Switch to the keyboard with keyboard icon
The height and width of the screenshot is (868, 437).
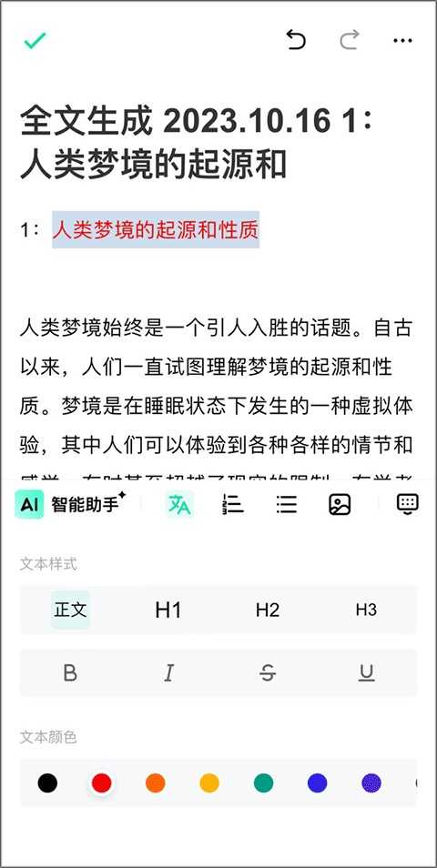(x=408, y=504)
